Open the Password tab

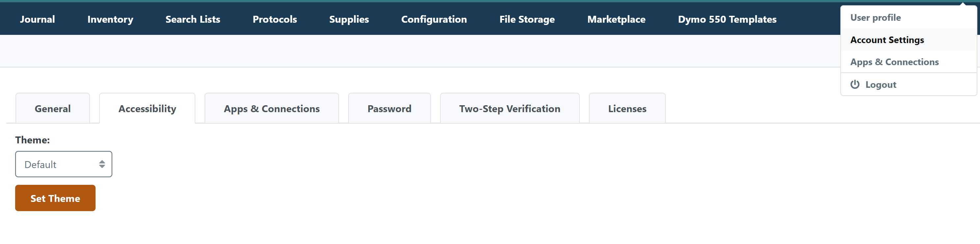(389, 108)
